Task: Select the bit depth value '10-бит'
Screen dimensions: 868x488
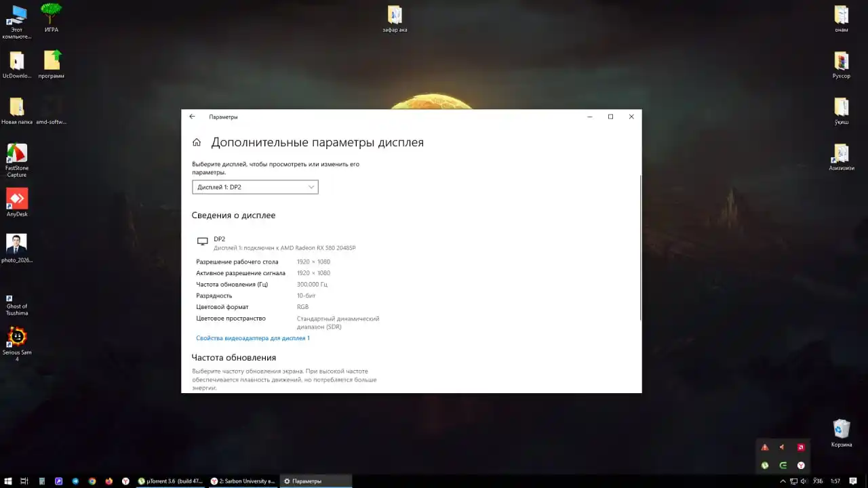Action: [307, 296]
